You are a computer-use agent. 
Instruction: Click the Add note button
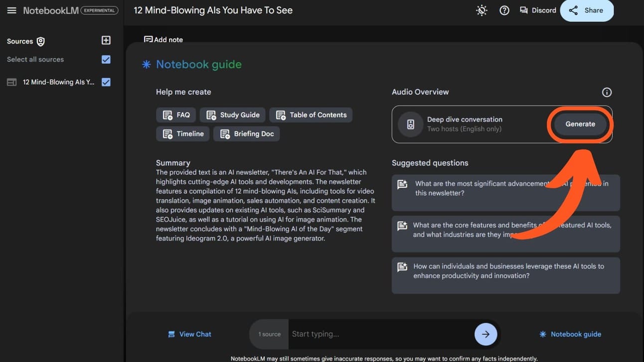pyautogui.click(x=163, y=39)
